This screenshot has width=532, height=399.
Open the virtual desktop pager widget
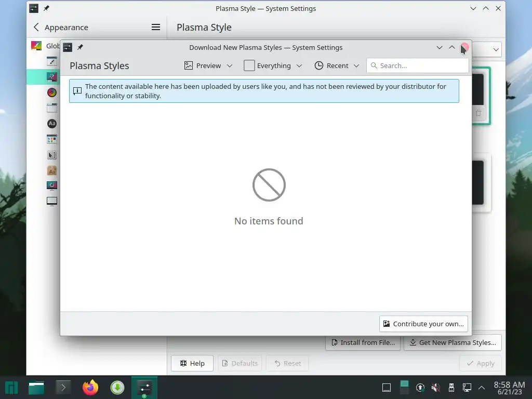tap(404, 388)
